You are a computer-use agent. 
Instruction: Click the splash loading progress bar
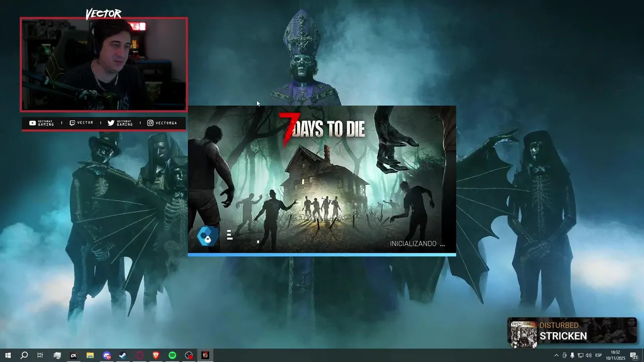(x=322, y=255)
